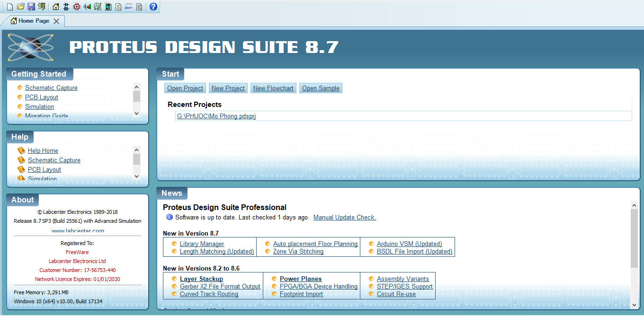Click the save project floppy disk icon
Screen dimensions: 644x316
[x=31, y=7]
